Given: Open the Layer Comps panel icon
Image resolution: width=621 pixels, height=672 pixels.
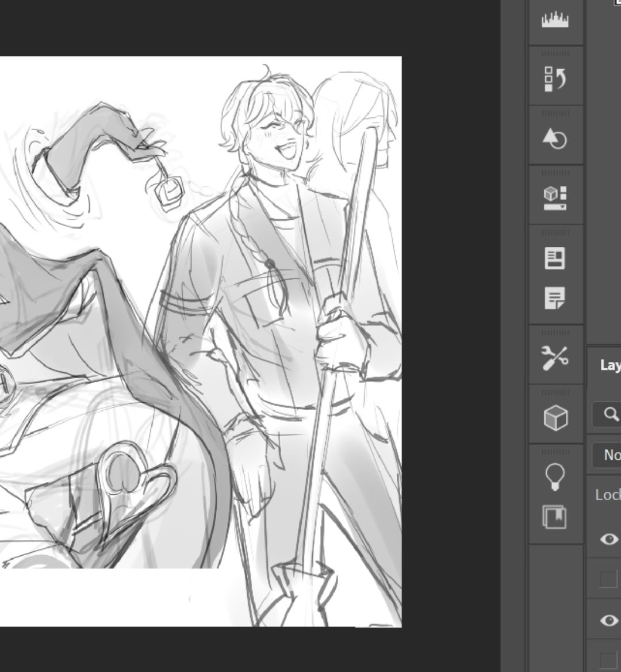Looking at the screenshot, I should click(x=555, y=258).
